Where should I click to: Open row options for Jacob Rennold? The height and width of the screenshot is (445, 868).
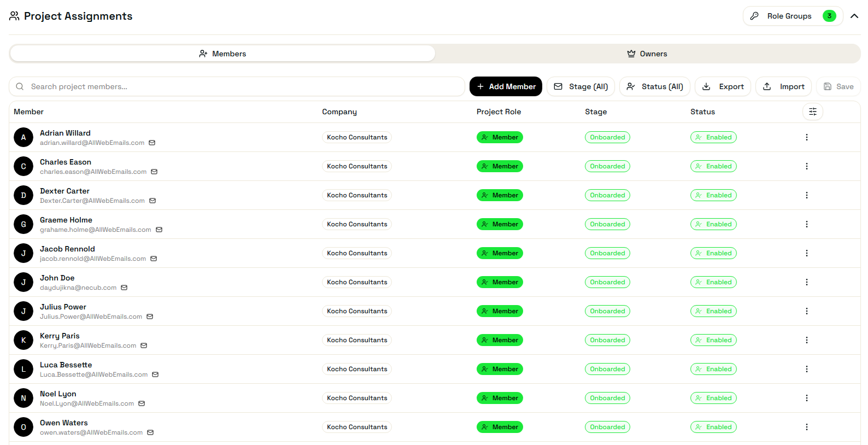pyautogui.click(x=806, y=253)
